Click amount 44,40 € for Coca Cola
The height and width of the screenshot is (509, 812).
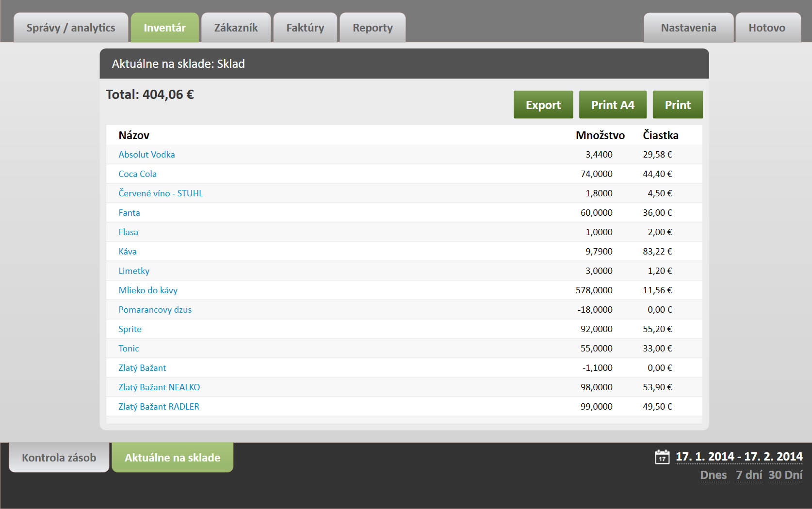coord(657,174)
